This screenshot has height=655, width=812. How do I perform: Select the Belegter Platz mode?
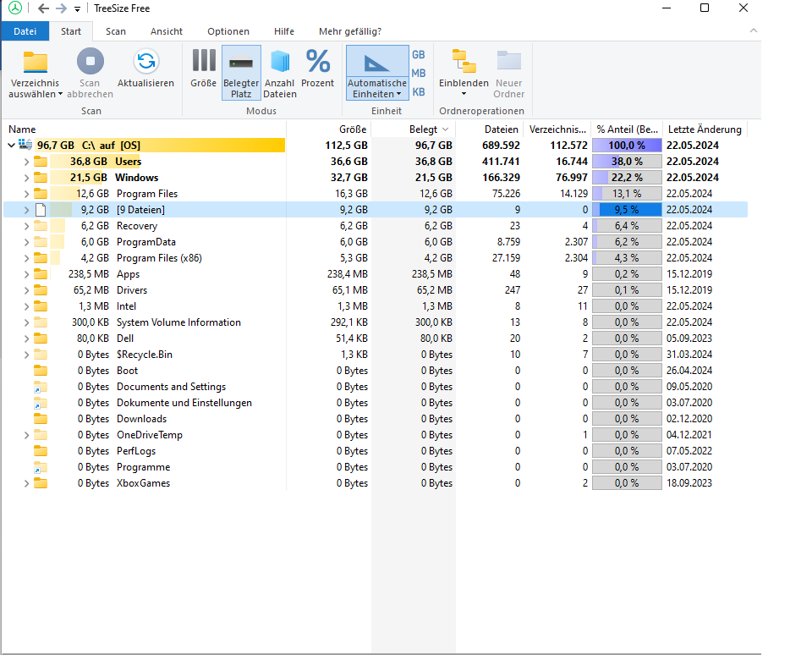(241, 73)
